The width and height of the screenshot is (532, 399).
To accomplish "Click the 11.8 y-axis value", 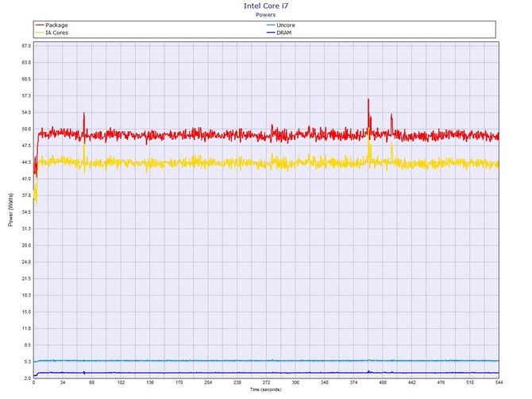I will pyautogui.click(x=26, y=328).
